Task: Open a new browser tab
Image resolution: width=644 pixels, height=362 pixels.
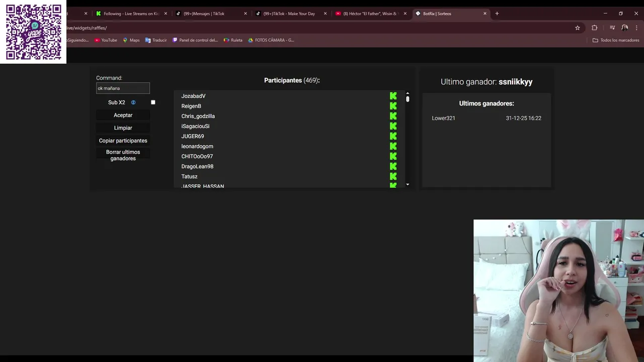Action: [x=497, y=14]
